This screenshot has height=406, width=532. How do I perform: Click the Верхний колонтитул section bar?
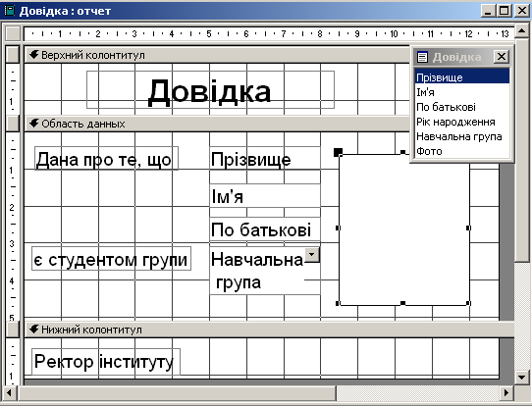click(x=217, y=55)
